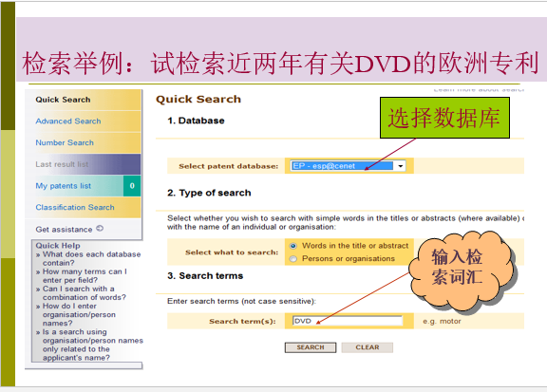The height and width of the screenshot is (392, 547).
Task: Open Classification Search
Action: [x=75, y=208]
